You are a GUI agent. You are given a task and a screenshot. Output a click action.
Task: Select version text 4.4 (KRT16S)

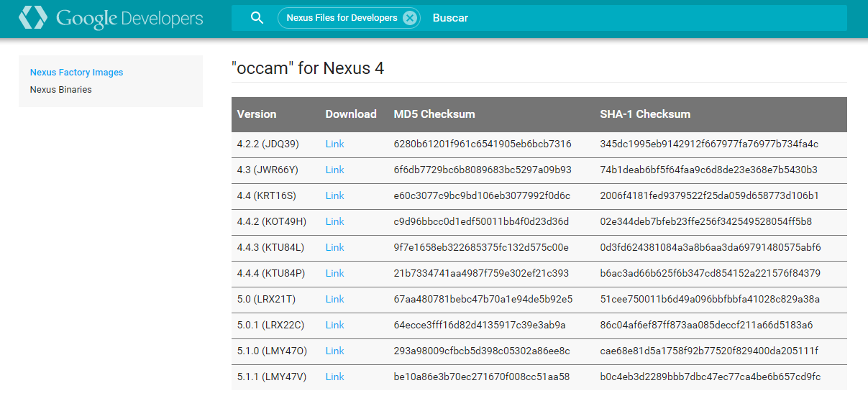click(266, 195)
